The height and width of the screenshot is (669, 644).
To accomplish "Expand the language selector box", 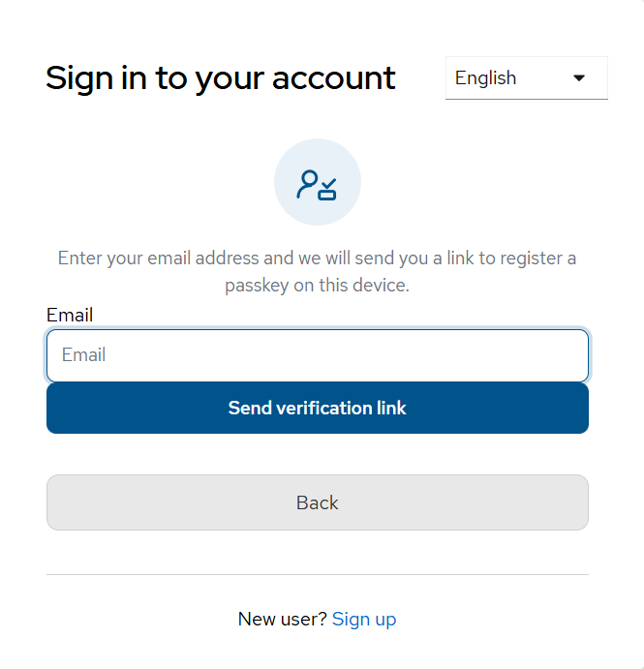I will [526, 78].
